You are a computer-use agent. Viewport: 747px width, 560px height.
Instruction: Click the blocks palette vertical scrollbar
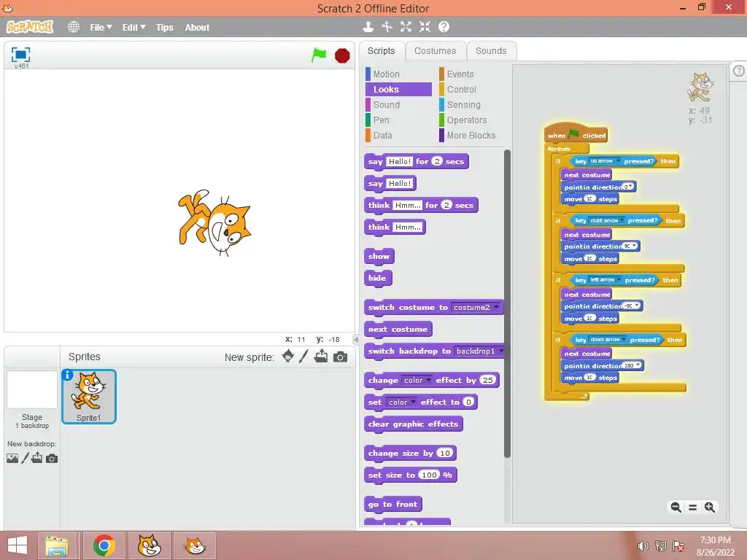click(507, 304)
